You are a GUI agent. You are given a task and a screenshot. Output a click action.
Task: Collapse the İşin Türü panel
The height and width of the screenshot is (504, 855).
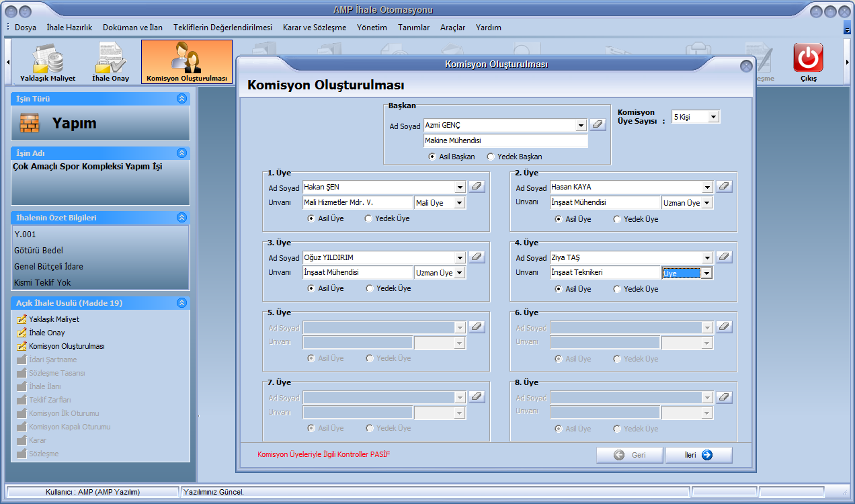(x=181, y=99)
